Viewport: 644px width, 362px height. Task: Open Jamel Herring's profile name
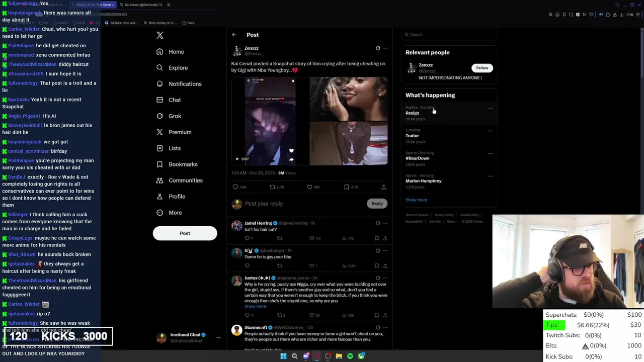pyautogui.click(x=258, y=223)
